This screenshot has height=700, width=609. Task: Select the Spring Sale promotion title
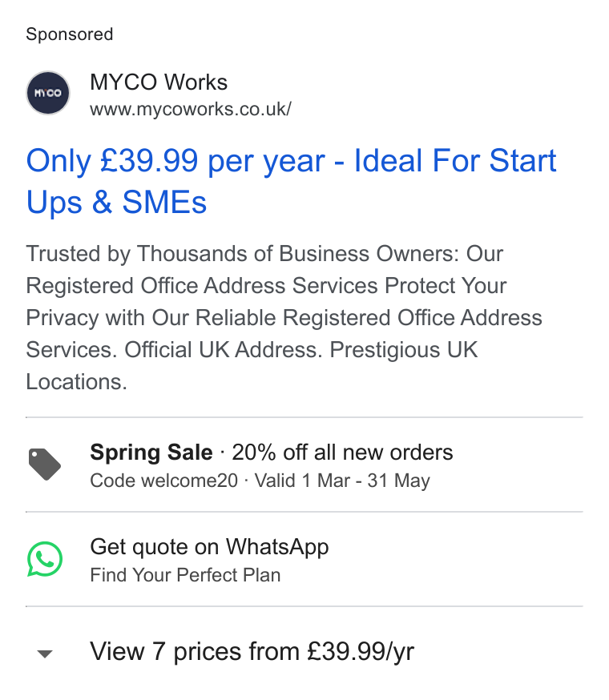(x=151, y=453)
